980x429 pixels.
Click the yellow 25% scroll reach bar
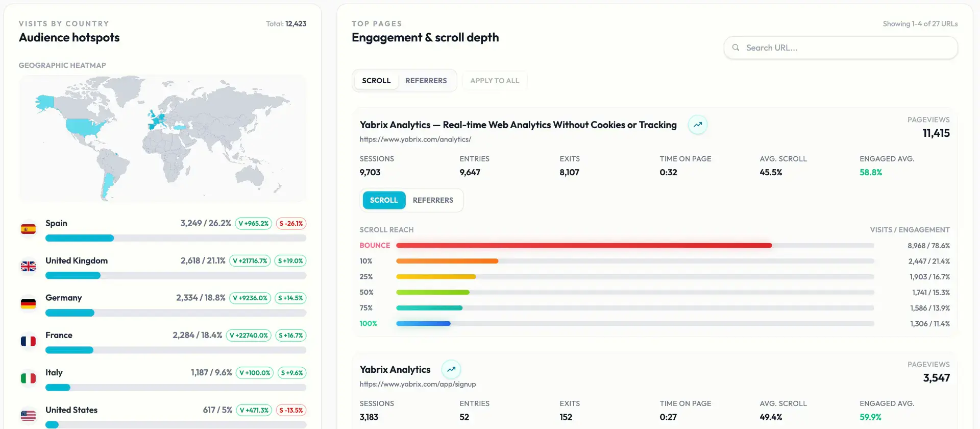[436, 277]
